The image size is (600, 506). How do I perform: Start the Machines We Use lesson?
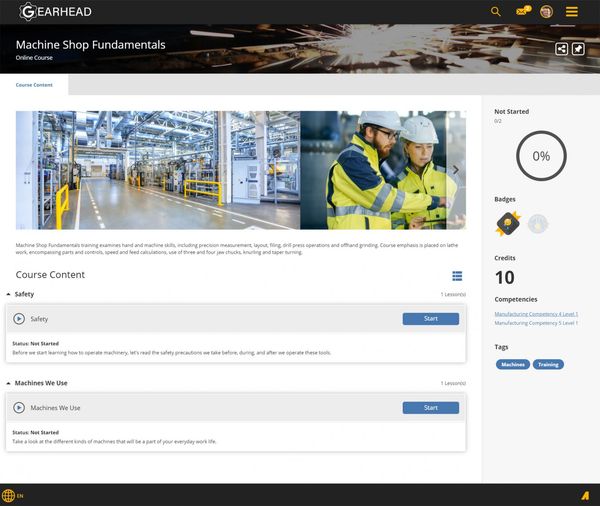tap(430, 408)
